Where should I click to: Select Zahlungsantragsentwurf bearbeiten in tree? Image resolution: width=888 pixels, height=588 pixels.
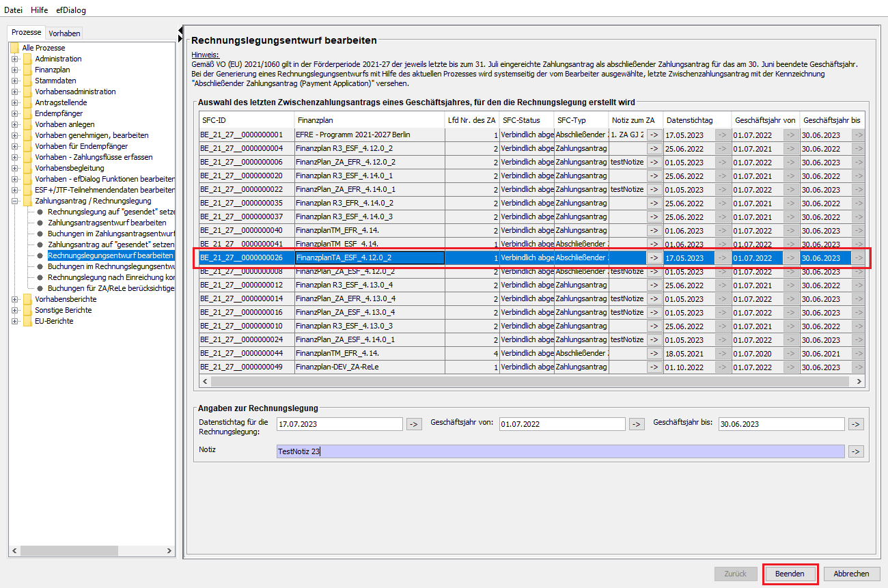[x=107, y=223]
